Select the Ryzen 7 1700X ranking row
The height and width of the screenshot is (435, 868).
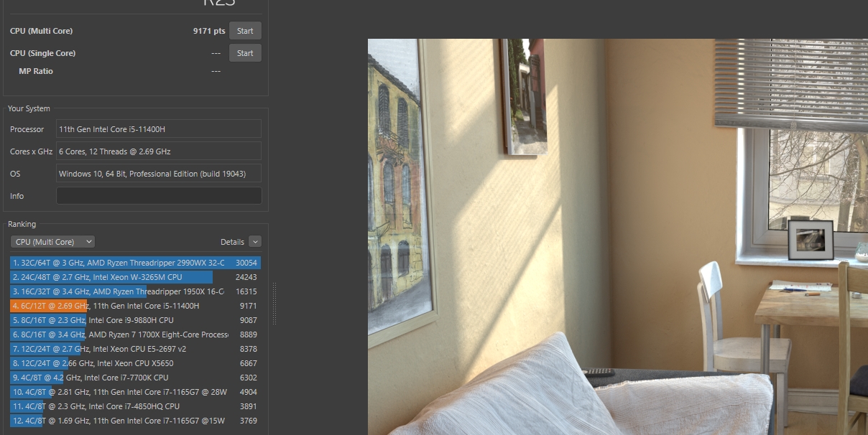tap(135, 335)
